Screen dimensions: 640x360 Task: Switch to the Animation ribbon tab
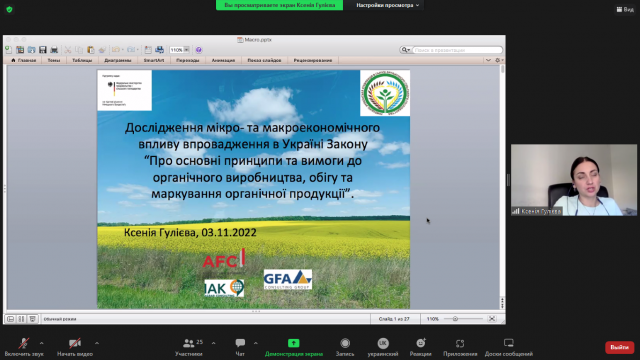click(x=223, y=60)
